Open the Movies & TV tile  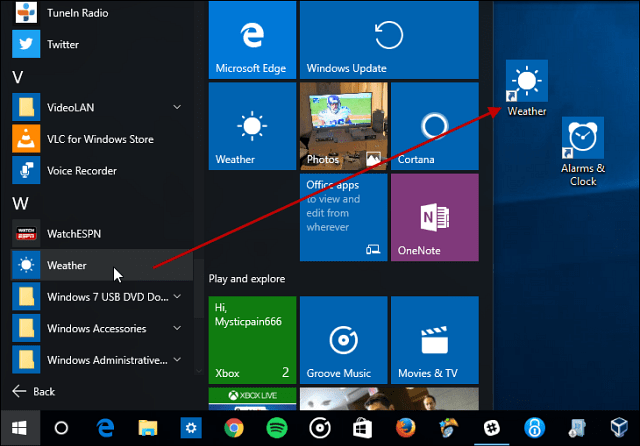click(x=435, y=340)
